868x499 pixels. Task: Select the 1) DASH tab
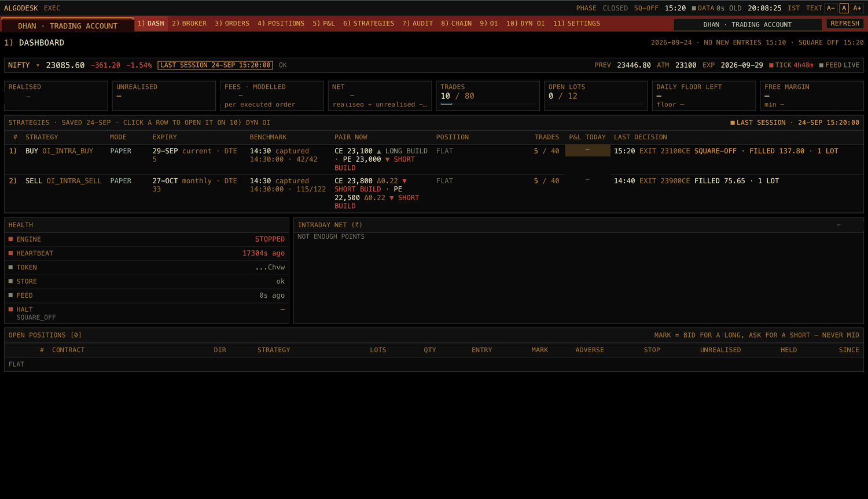coord(150,24)
